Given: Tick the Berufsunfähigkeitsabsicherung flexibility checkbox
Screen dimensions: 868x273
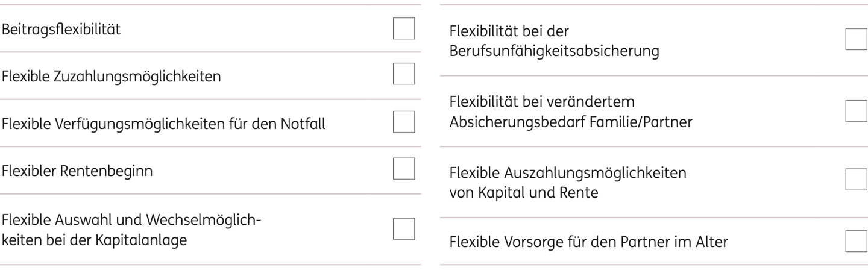Looking at the screenshot, I should click(x=857, y=39).
